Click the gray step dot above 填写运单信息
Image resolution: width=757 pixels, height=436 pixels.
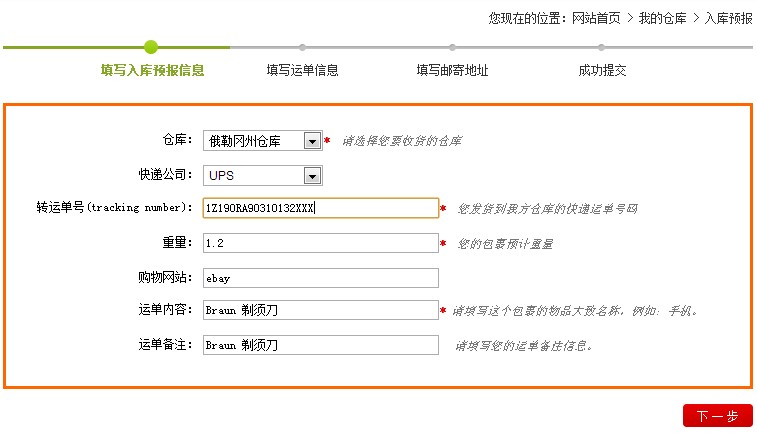coord(302,46)
